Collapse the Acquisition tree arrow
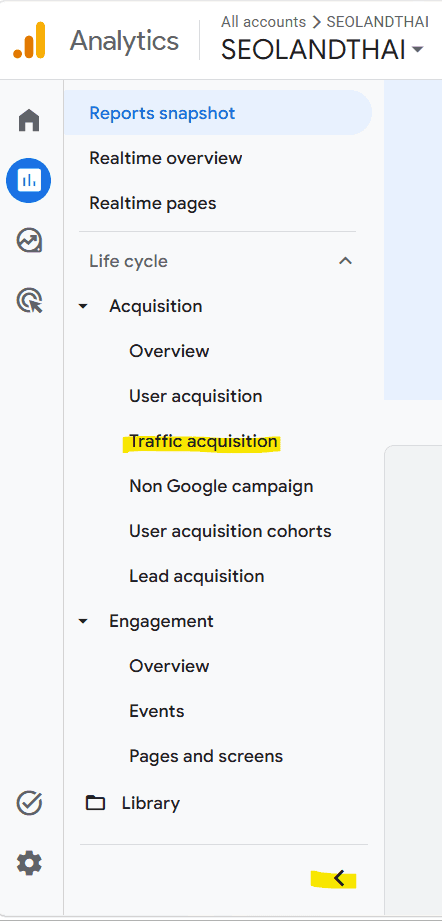The height and width of the screenshot is (921, 442). (83, 306)
